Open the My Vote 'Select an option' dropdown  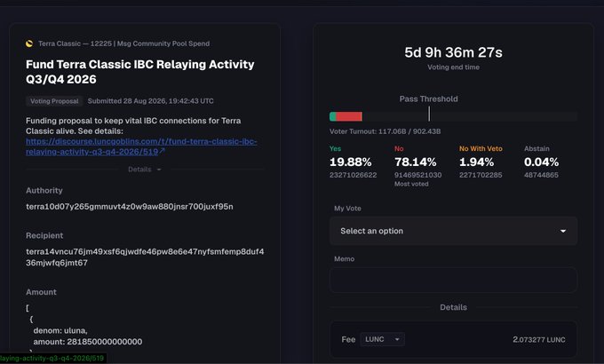tap(453, 231)
